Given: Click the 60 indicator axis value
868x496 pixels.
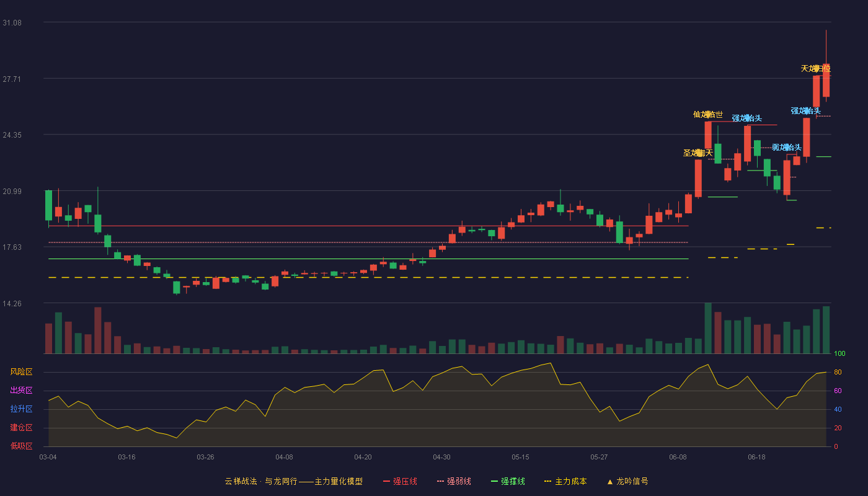Looking at the screenshot, I should [x=837, y=391].
